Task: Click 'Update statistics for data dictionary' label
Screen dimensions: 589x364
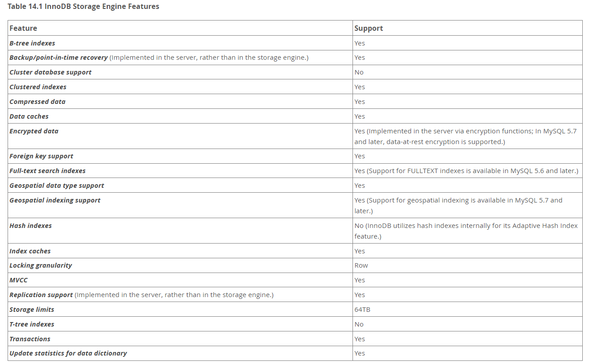Action: (x=68, y=353)
